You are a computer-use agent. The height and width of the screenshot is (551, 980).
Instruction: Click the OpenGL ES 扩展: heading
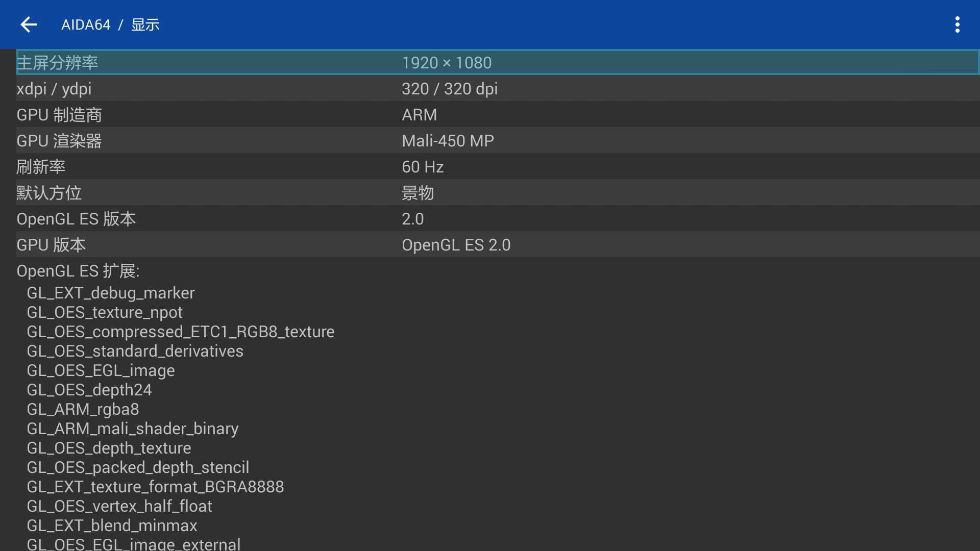[78, 271]
